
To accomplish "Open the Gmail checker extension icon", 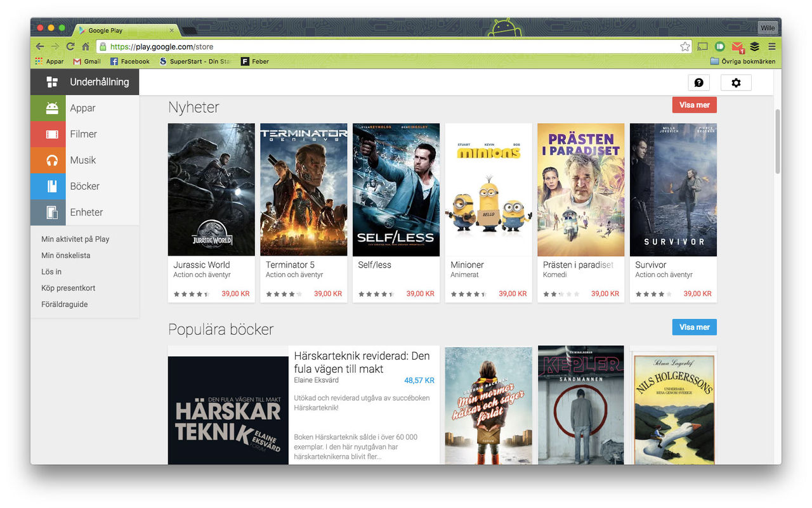I will [x=737, y=47].
